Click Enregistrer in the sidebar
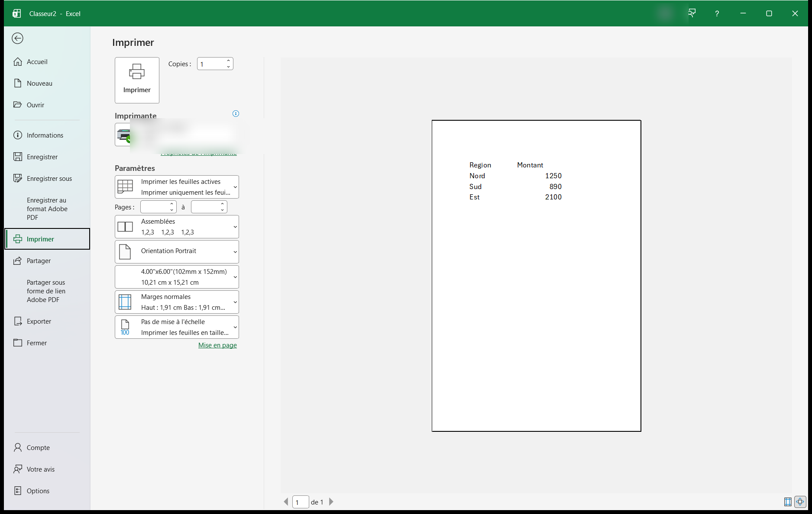 coord(47,157)
